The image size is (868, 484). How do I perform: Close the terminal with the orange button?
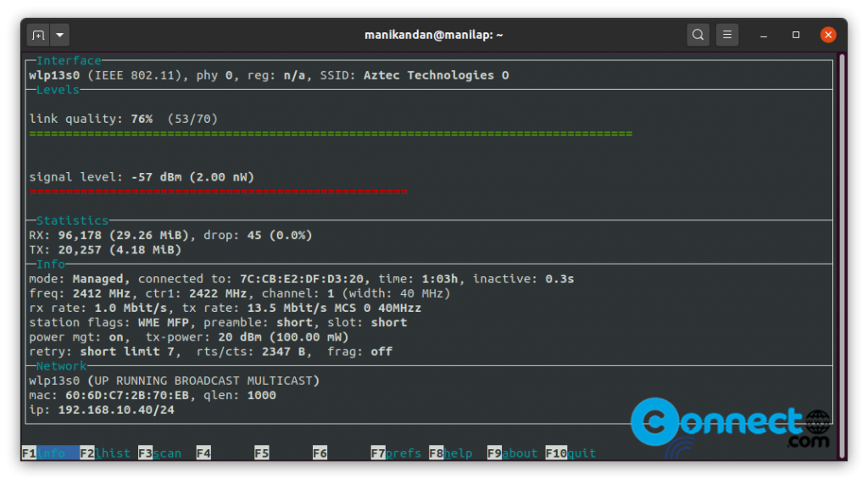point(828,35)
